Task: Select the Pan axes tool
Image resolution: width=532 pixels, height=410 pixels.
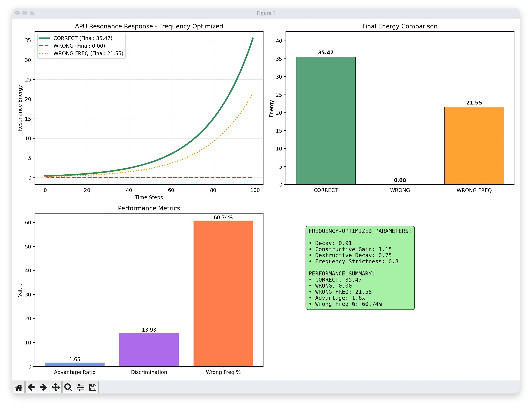Action: [56, 387]
